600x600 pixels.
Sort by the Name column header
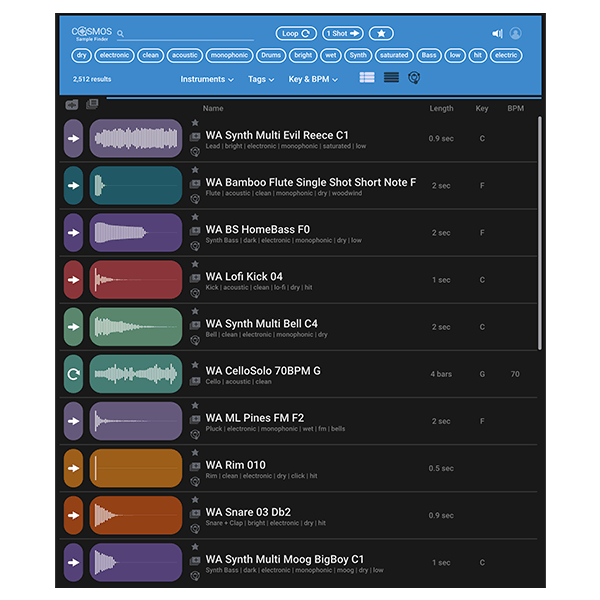pyautogui.click(x=213, y=108)
